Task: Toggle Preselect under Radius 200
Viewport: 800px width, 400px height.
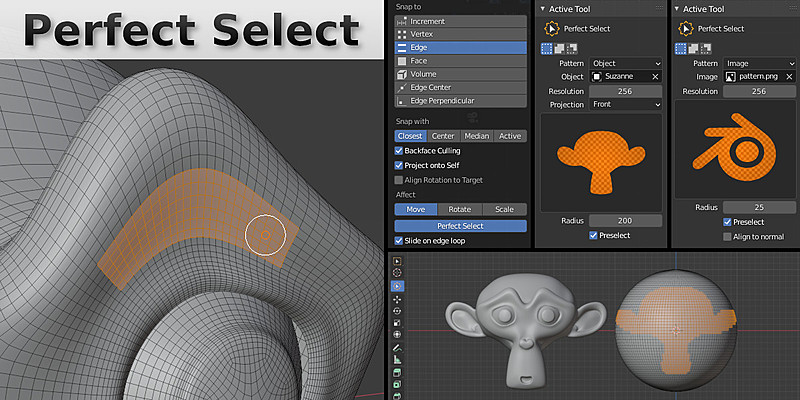Action: pos(593,235)
